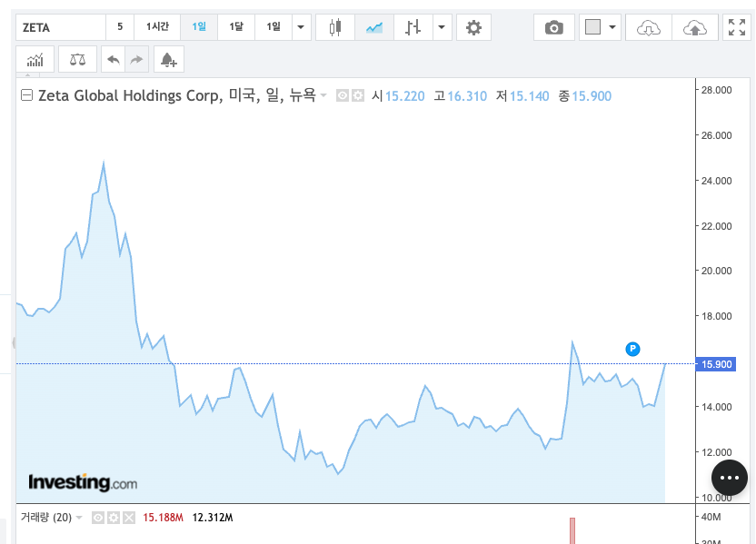Switch to bar chart type
The image size is (756, 544).
(413, 27)
